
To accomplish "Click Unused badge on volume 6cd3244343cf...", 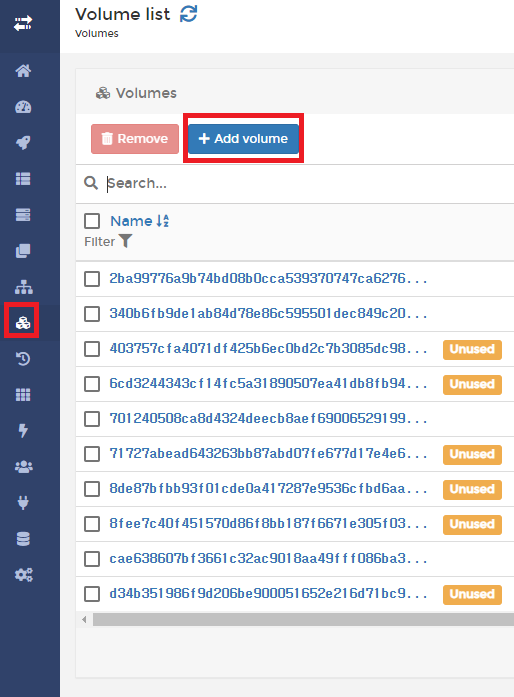I will click(x=472, y=385).
